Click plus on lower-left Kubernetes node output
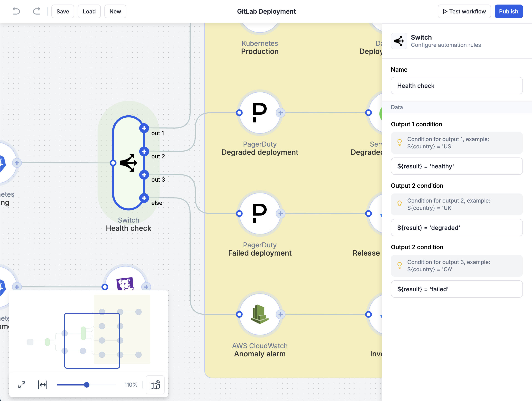 [17, 287]
